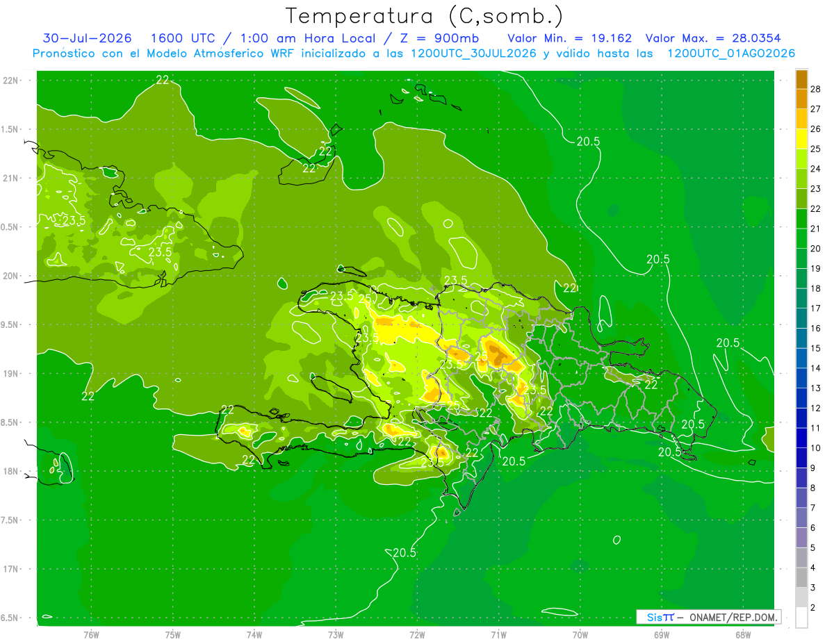Screen dimensions: 834x644
Task: Pick the purple swatch between 5 and 6
Action: click(801, 538)
